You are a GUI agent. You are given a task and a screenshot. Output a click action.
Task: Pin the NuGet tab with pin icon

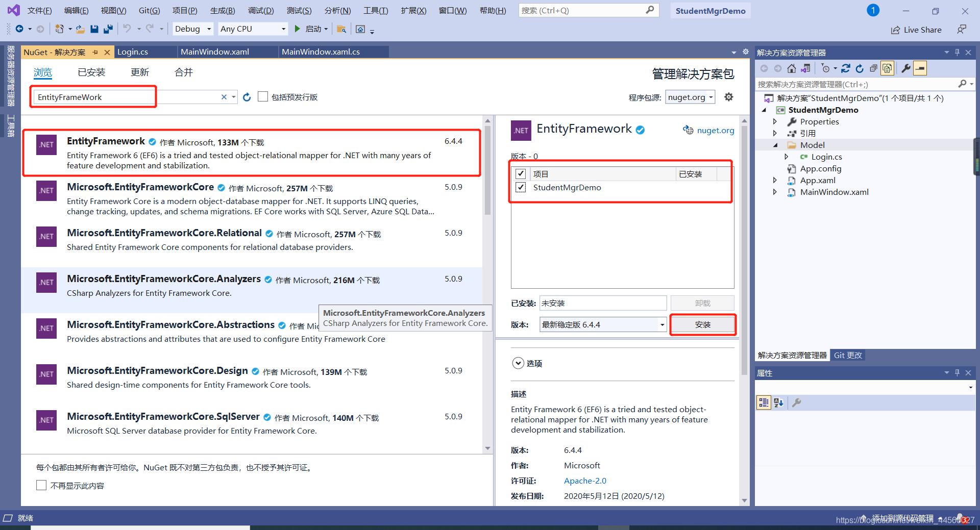point(95,52)
